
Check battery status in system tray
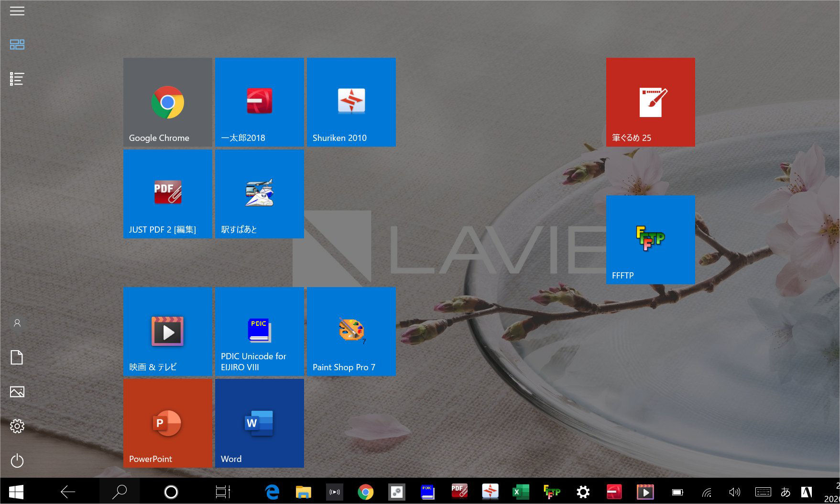(677, 492)
